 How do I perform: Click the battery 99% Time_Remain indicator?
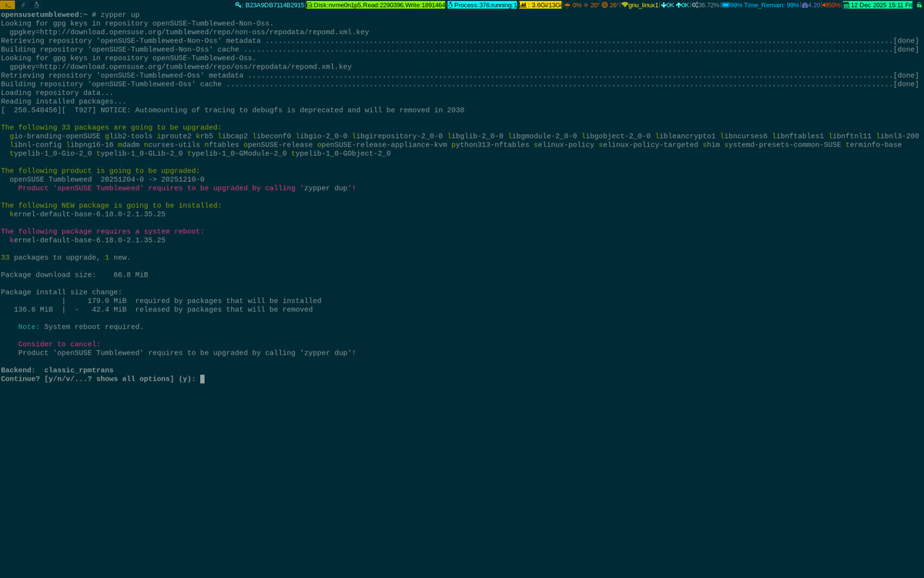coord(761,5)
